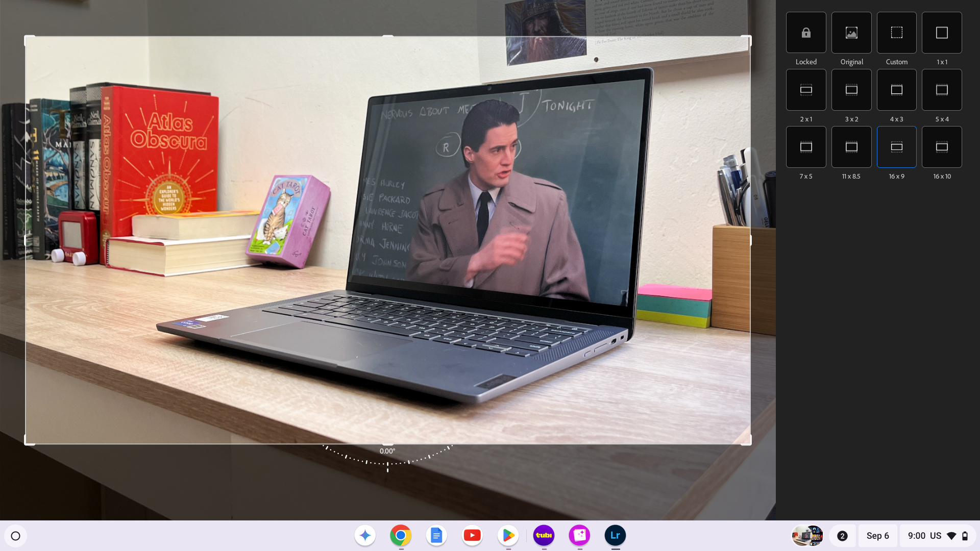Viewport: 980px width, 551px height.
Task: Select the Custom crop ratio
Action: [x=897, y=33]
